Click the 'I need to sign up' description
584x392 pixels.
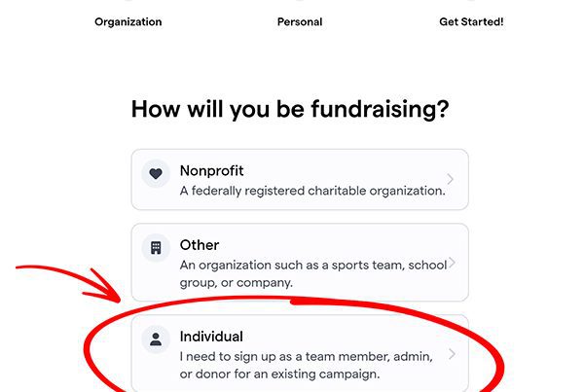pos(307,365)
